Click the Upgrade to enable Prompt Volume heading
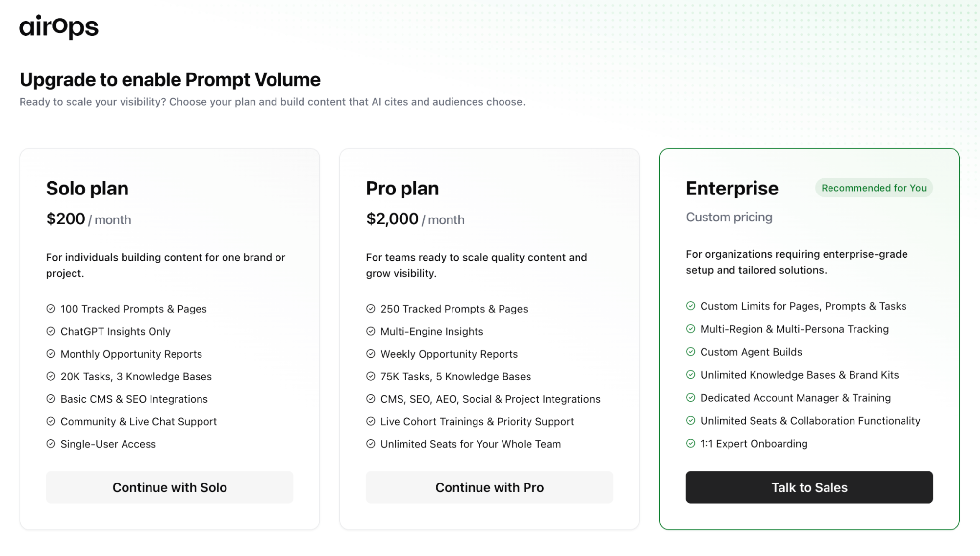Screen dimensions: 980x556 170,80
